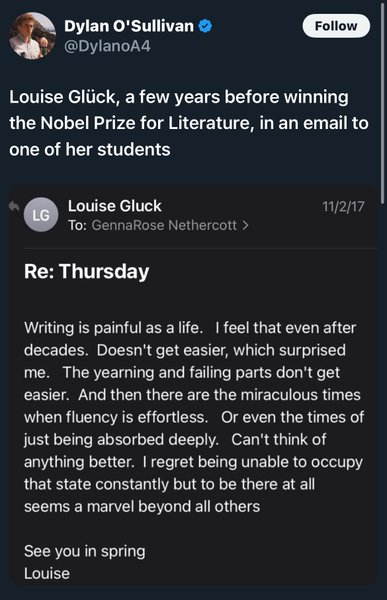Click the Follow button
The image size is (387, 600).
336,26
